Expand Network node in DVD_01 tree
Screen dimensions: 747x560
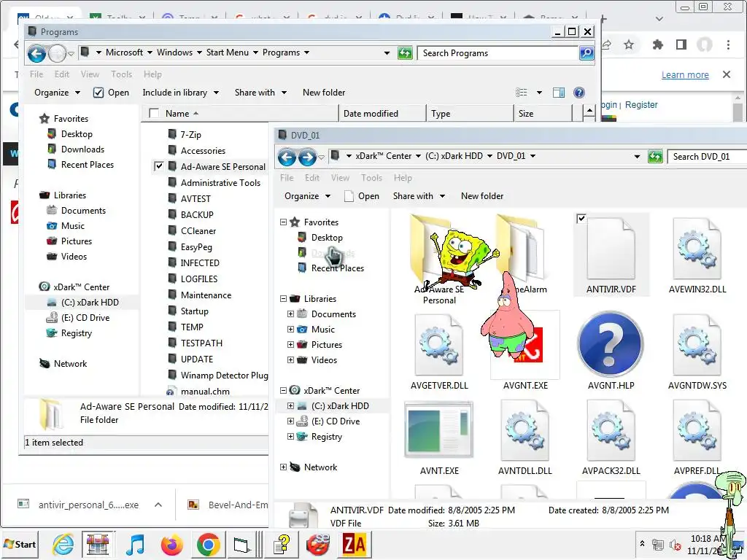tap(283, 467)
